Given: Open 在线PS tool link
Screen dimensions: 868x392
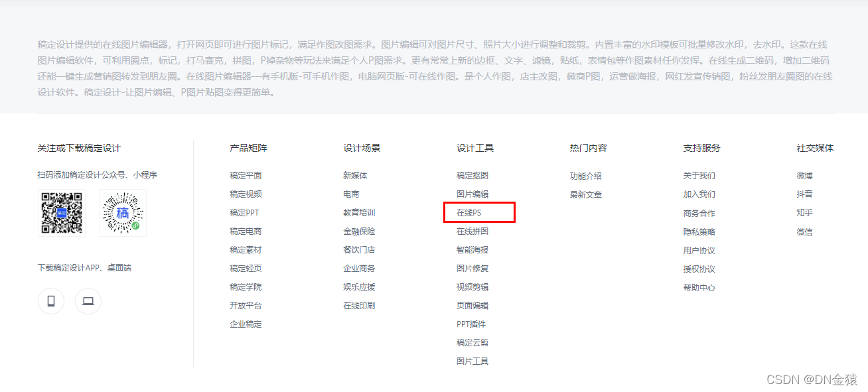Looking at the screenshot, I should point(469,213).
